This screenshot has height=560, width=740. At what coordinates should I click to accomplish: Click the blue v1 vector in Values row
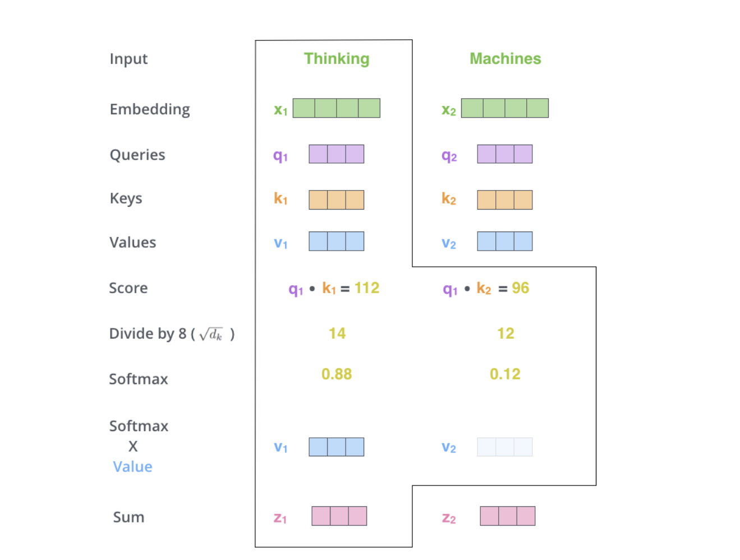[x=336, y=241]
